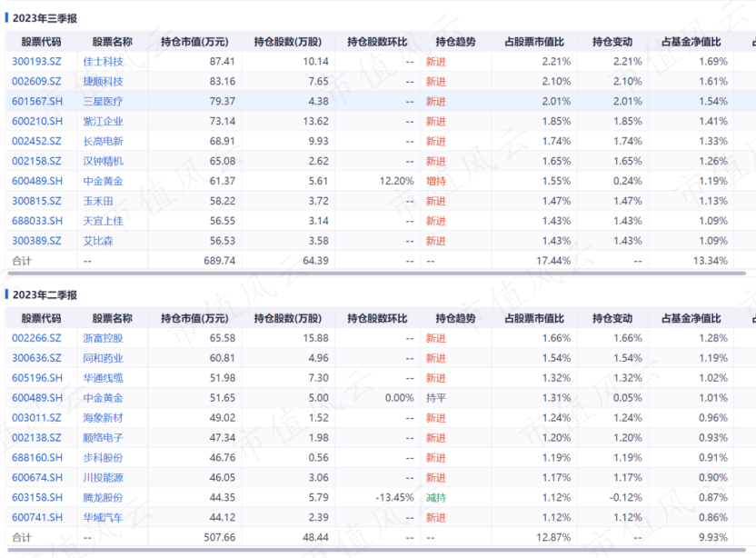The image size is (756, 558).
Task: Open stock code 300389.SZ
Action: click(x=36, y=241)
